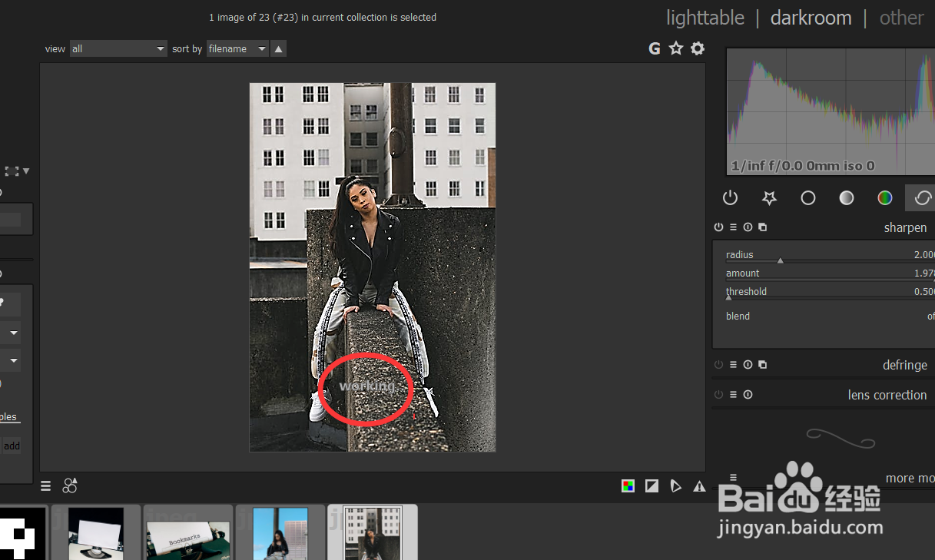This screenshot has height=560, width=935.
Task: Show colour group RGB circle
Action: point(885,198)
